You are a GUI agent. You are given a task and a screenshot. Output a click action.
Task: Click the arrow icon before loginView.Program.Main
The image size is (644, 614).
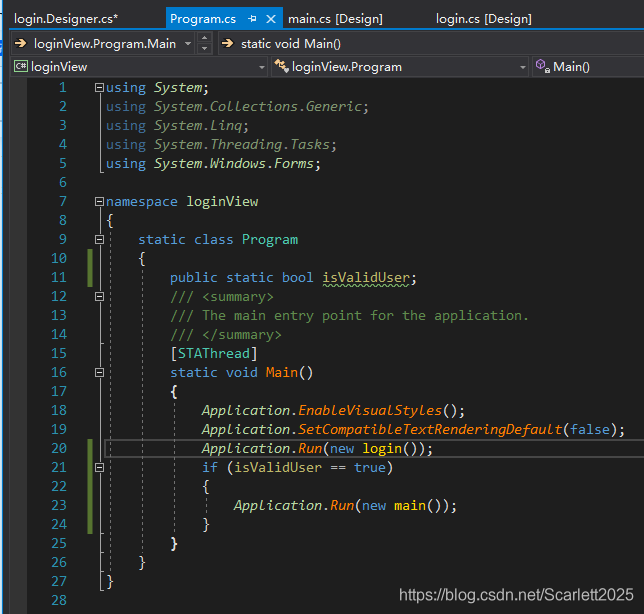[20, 43]
